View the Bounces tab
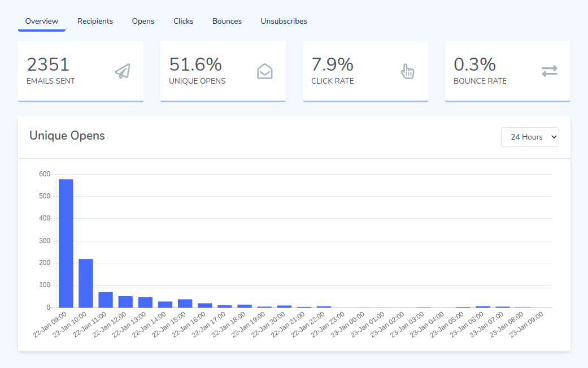This screenshot has height=368, width=588. [227, 21]
